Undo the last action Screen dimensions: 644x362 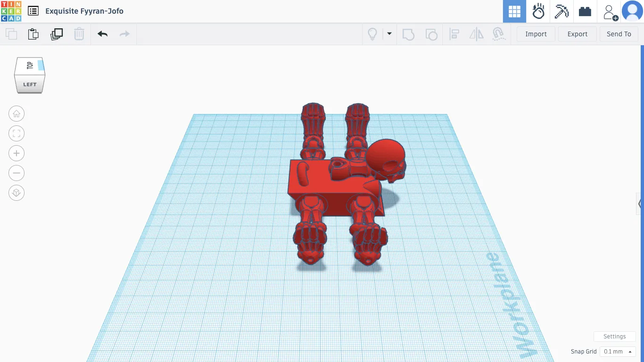102,34
